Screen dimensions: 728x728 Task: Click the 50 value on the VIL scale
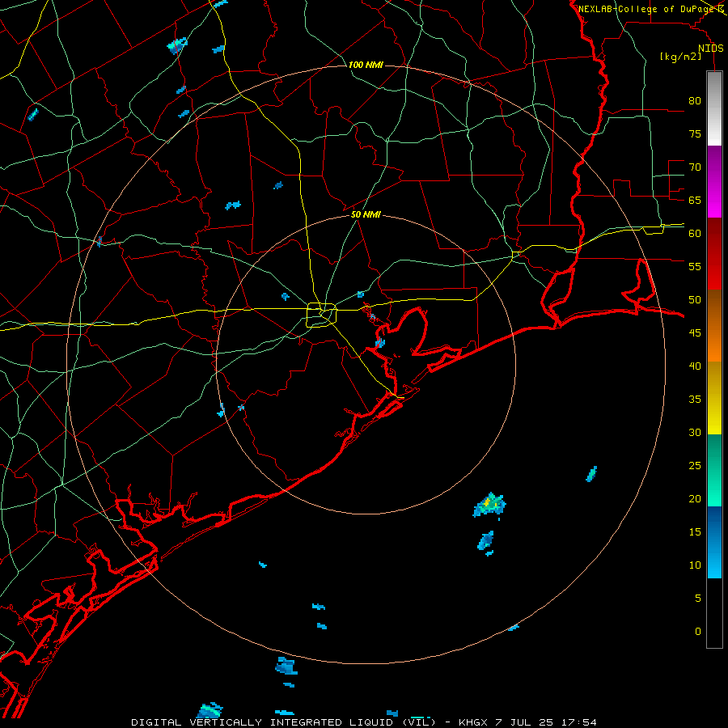pos(695,300)
